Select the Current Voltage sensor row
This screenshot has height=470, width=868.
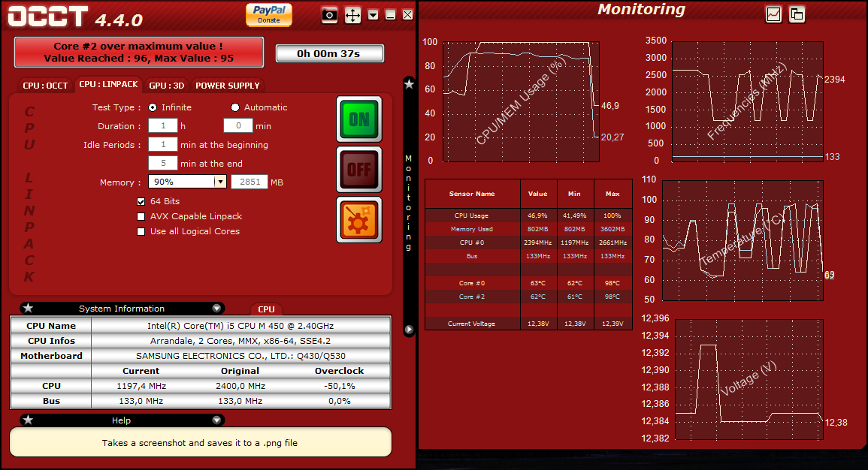click(528, 324)
